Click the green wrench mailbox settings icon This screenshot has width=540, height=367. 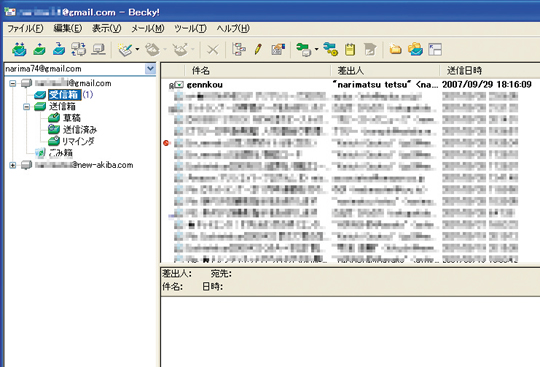(304, 49)
